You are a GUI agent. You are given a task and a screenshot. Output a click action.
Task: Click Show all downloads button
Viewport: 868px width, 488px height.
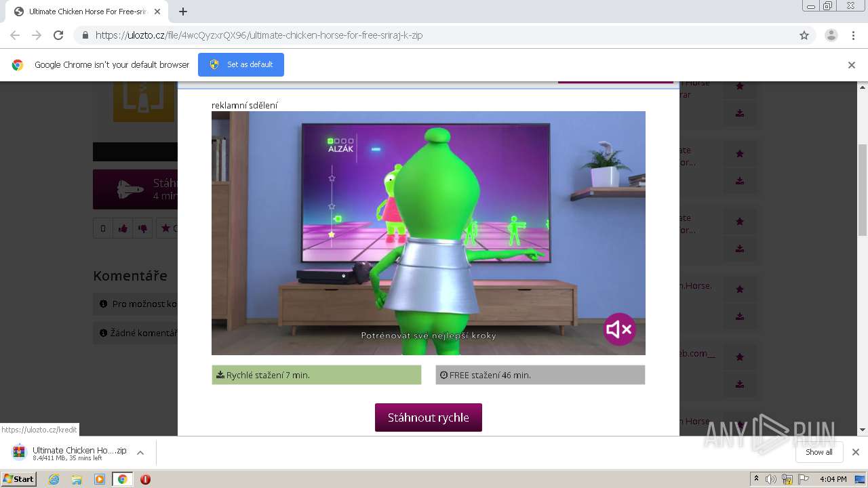coord(818,452)
